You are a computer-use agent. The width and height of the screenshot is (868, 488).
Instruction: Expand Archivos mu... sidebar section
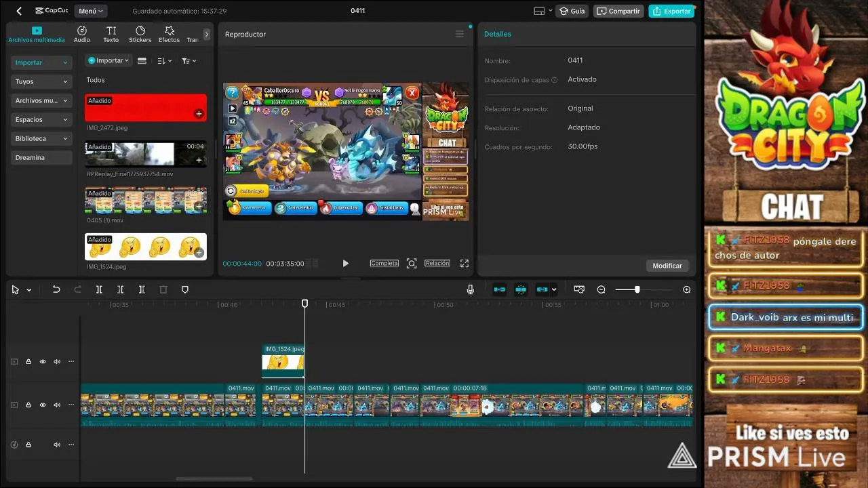[41, 100]
